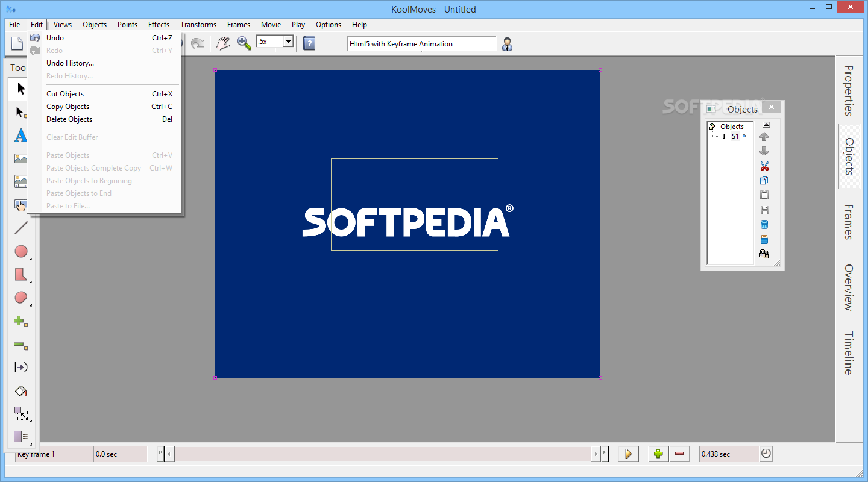
Task: Open the Transforms menu
Action: tap(198, 25)
